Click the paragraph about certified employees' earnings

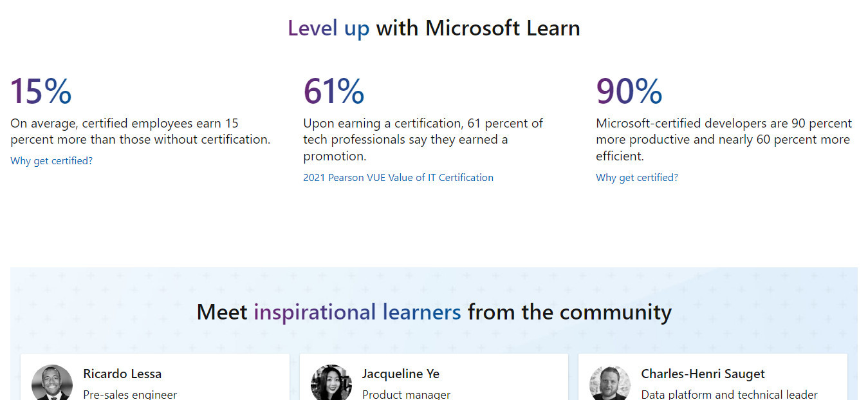[140, 131]
